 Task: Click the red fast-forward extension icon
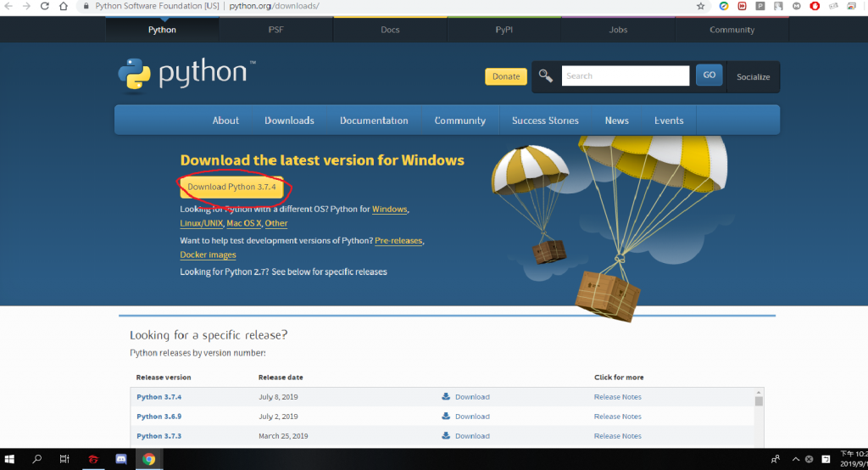pos(742,6)
